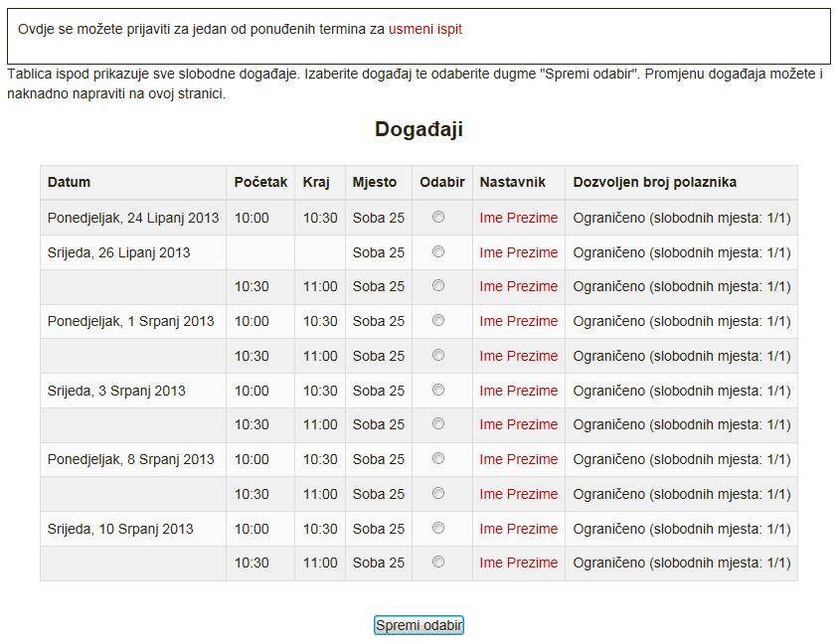Viewport: 838px width, 644px height.
Task: Click end time '11:00' of the 10 Srpanj slot
Action: pyautogui.click(x=320, y=563)
